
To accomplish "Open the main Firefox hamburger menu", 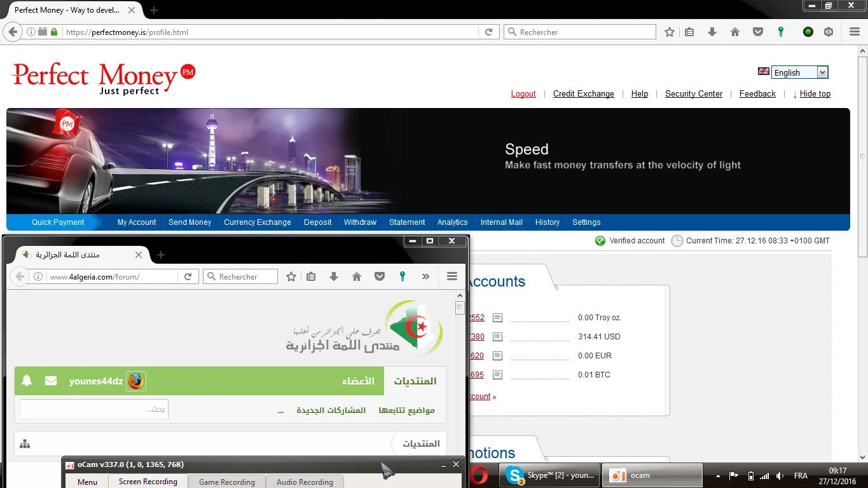I will pyautogui.click(x=855, y=32).
